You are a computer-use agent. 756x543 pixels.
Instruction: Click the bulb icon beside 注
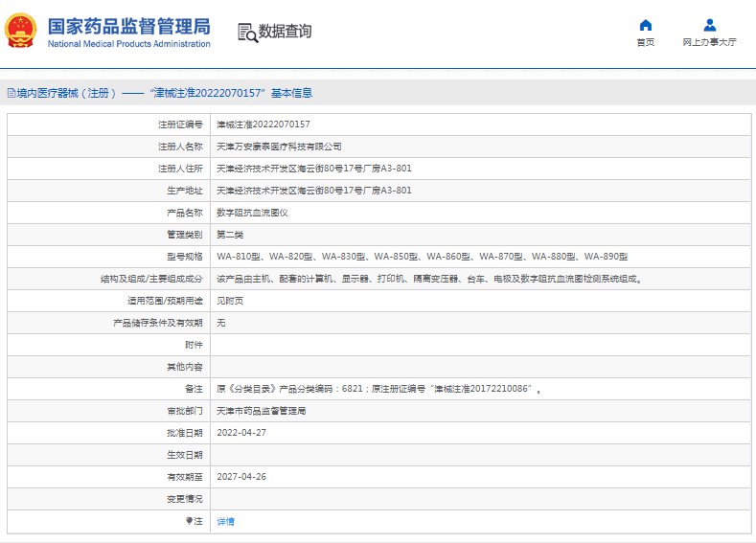click(189, 520)
